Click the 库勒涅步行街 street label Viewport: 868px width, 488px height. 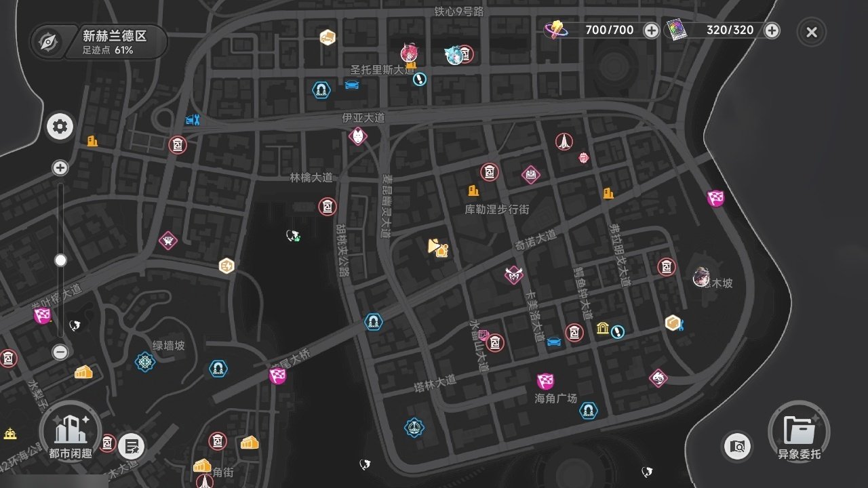click(x=497, y=209)
